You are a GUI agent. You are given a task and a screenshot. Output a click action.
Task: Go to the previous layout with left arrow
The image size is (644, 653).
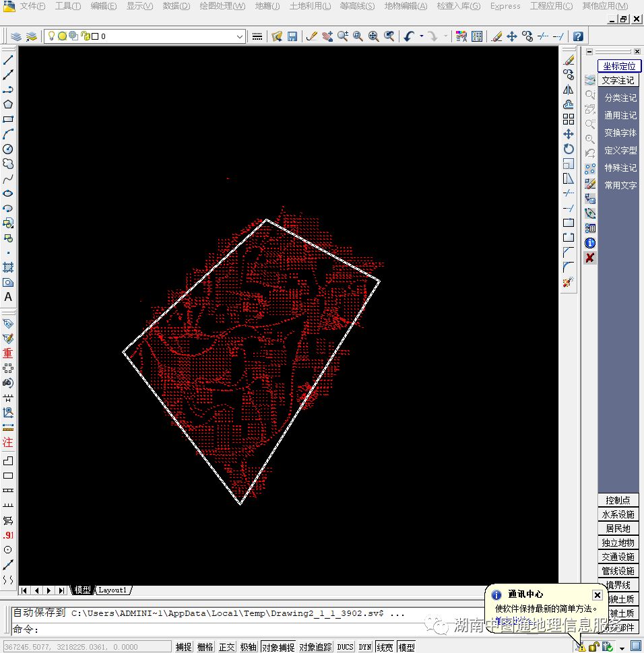pos(36,590)
